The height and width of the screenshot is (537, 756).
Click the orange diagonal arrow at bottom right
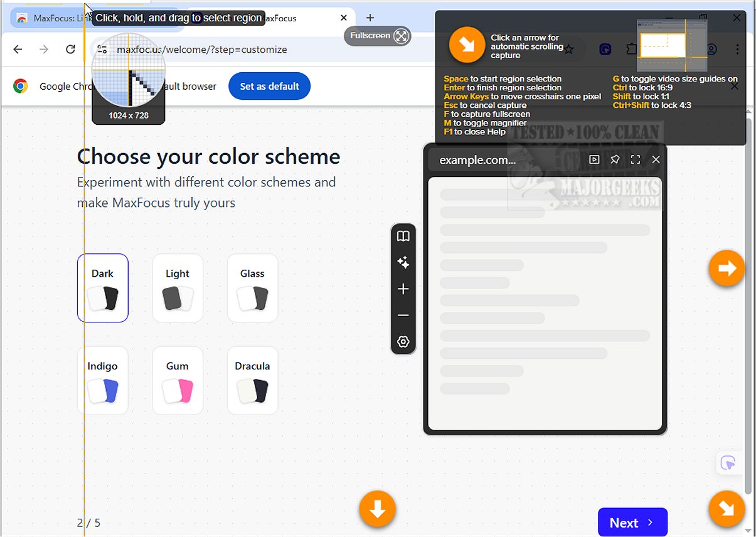click(x=727, y=509)
